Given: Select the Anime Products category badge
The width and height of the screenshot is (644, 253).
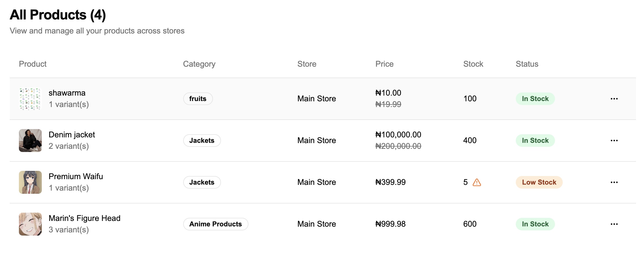Looking at the screenshot, I should click(x=216, y=224).
